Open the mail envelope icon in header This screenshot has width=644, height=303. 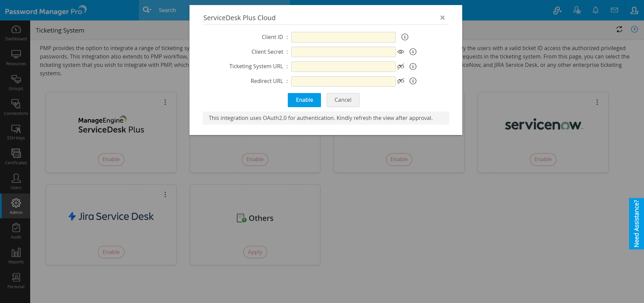click(614, 10)
